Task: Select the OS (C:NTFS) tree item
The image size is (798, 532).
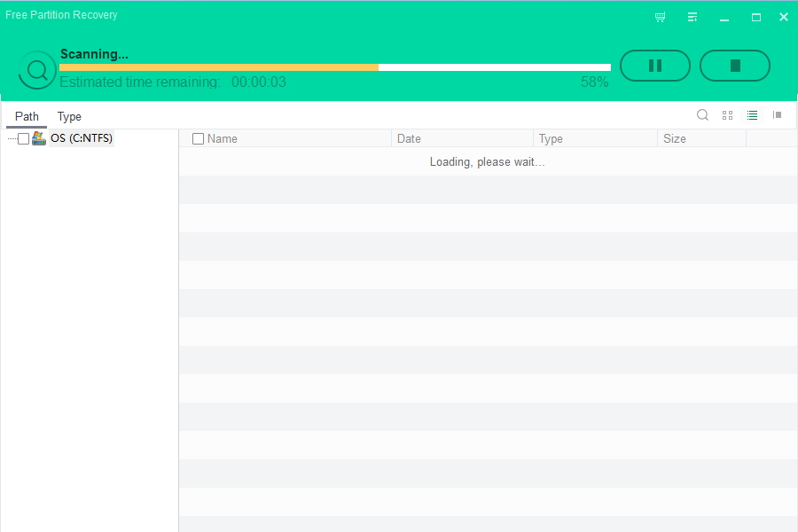Action: 82,138
